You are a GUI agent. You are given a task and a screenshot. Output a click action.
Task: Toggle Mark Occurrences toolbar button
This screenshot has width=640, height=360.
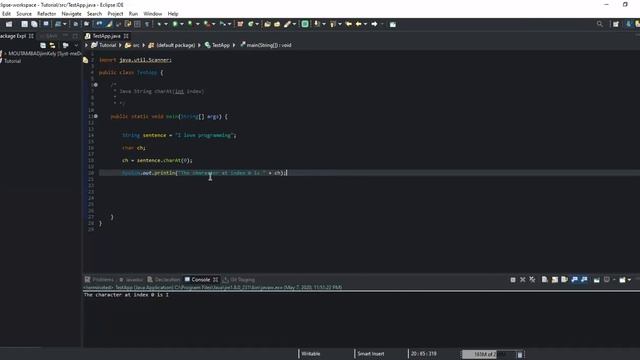109,24
